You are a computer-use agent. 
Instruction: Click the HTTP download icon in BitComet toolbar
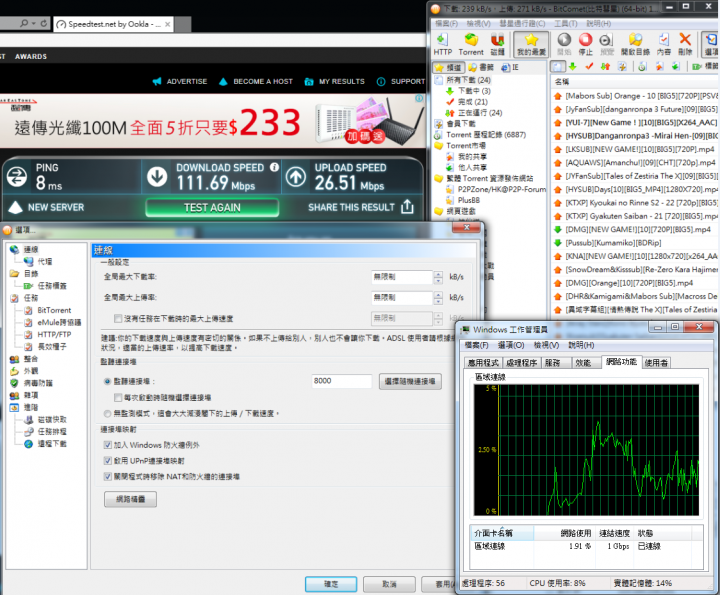click(443, 45)
